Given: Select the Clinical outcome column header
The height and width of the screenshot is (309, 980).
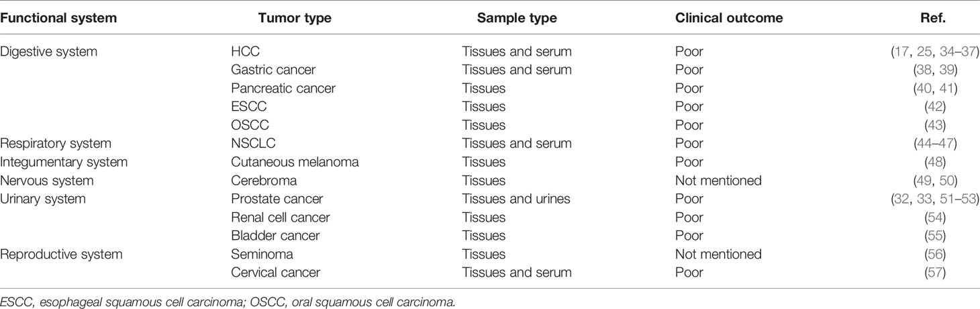Looking at the screenshot, I should [729, 18].
